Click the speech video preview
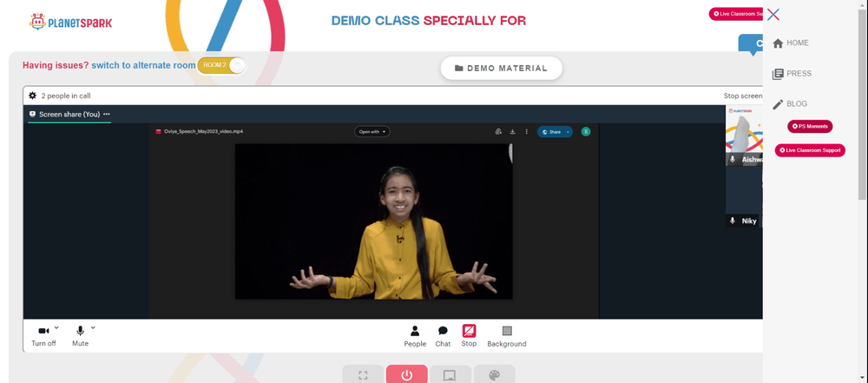Viewport: 868px width, 383px height. 373,221
